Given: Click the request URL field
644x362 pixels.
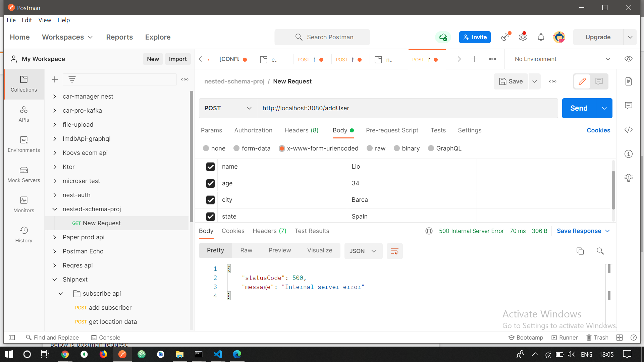Looking at the screenshot, I should coord(408,108).
